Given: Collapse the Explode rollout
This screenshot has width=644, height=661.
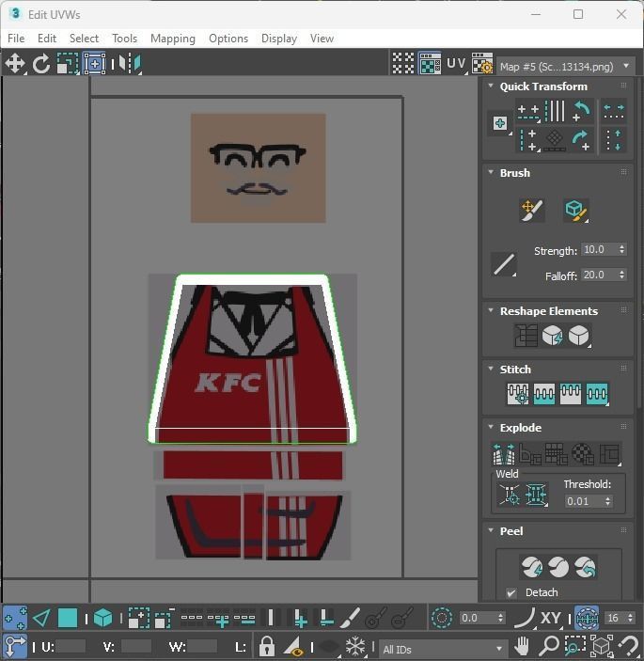Looking at the screenshot, I should [x=491, y=427].
